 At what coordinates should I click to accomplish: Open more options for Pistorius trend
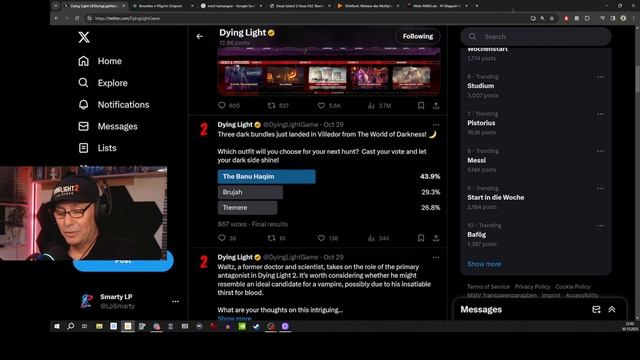[x=600, y=114]
